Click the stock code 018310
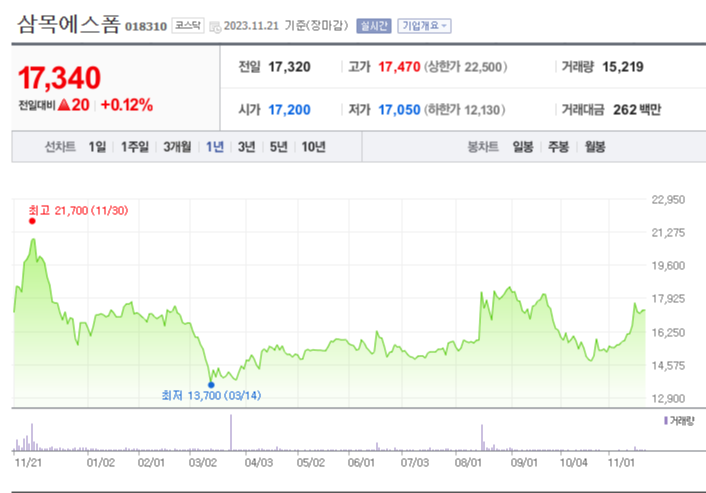706x493 pixels. pyautogui.click(x=146, y=27)
